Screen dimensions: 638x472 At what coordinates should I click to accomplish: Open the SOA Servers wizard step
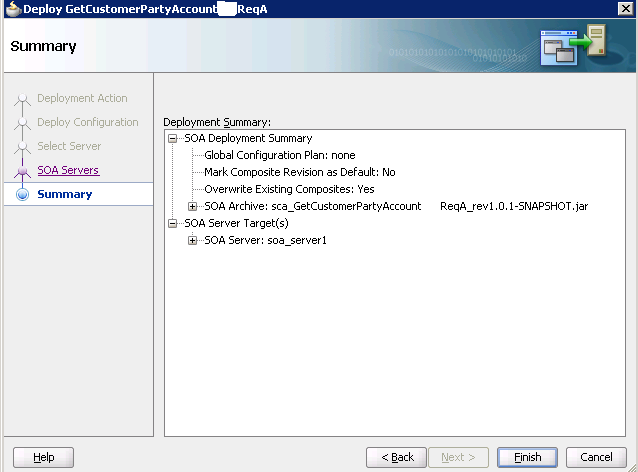(x=68, y=170)
